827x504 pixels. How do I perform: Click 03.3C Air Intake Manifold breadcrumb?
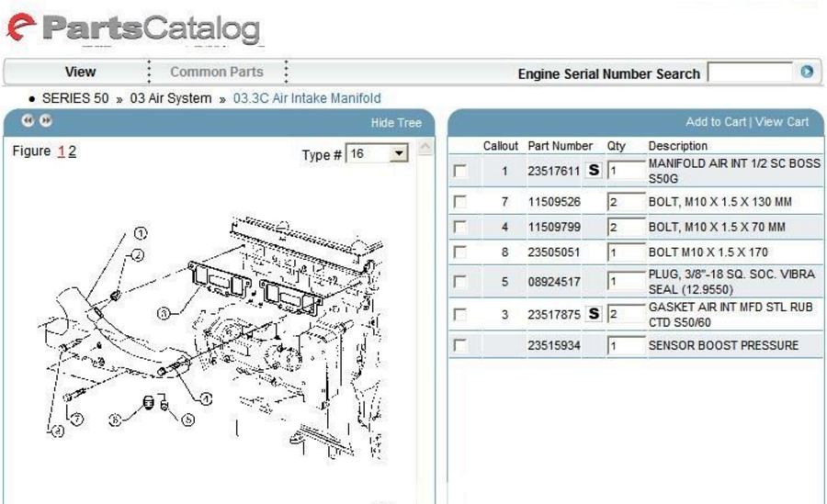(x=307, y=98)
